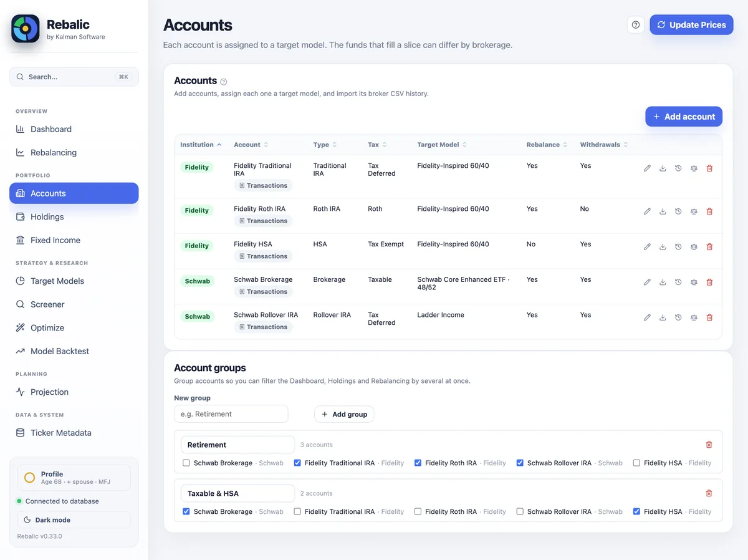
Task: Open history icon for Fidelity Roth IRA
Action: point(678,211)
